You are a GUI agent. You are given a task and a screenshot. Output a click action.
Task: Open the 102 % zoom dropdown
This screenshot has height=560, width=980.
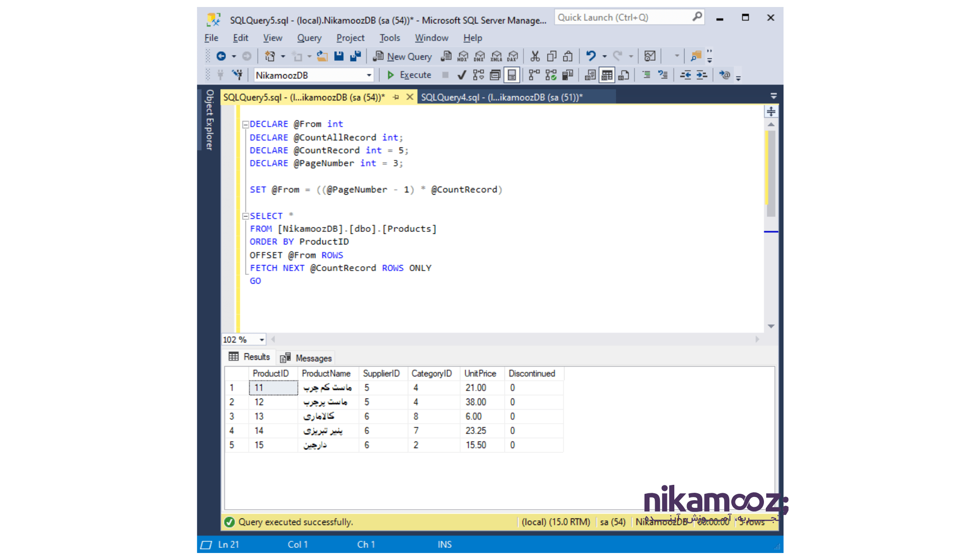click(262, 340)
